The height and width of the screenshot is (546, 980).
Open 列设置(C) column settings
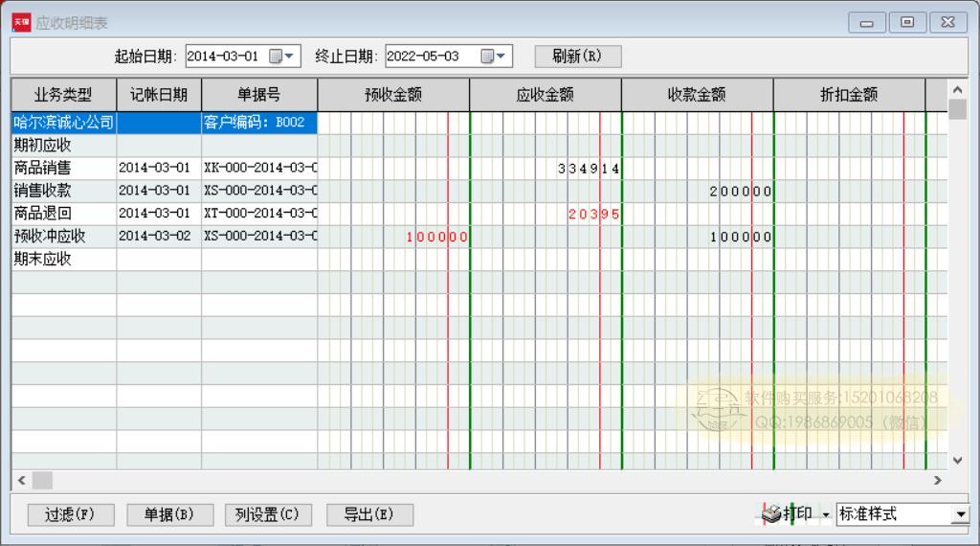pyautogui.click(x=268, y=514)
